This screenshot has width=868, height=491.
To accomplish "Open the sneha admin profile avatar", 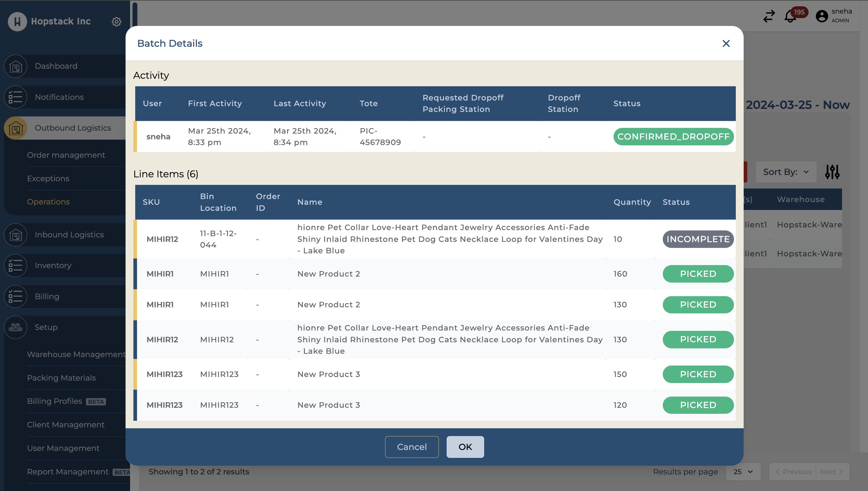I will point(822,16).
